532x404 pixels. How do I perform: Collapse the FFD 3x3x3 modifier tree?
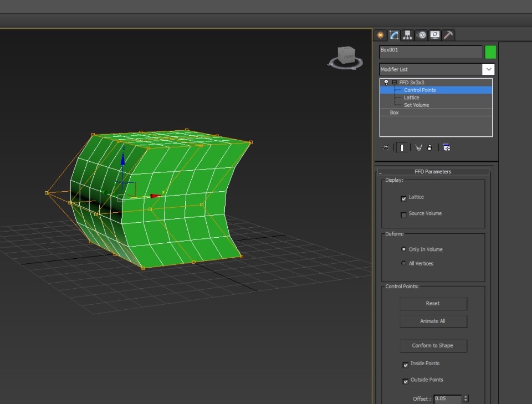point(395,83)
